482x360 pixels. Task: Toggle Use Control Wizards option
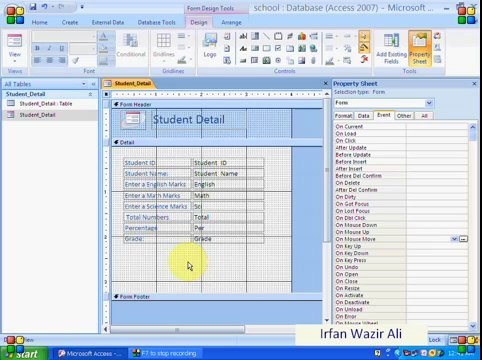click(x=364, y=48)
